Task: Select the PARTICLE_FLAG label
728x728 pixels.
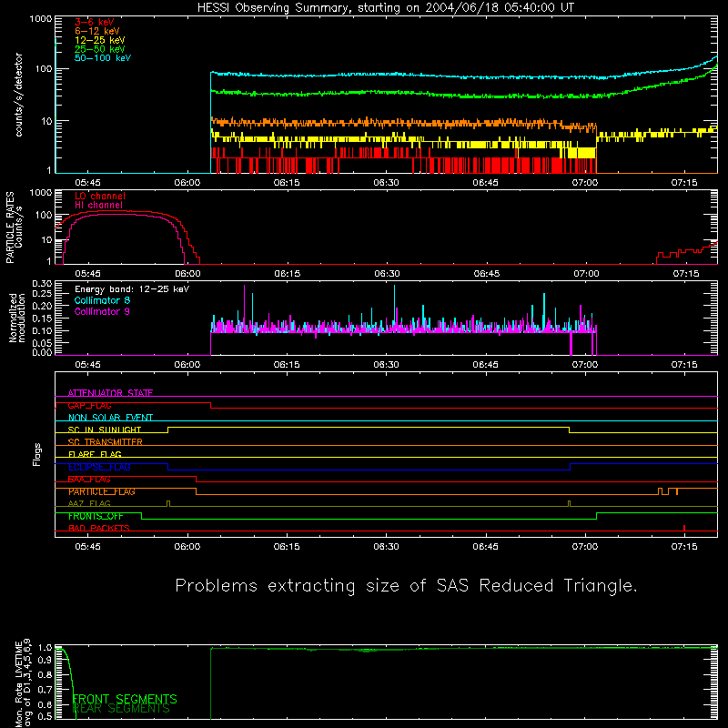Action: 102,491
